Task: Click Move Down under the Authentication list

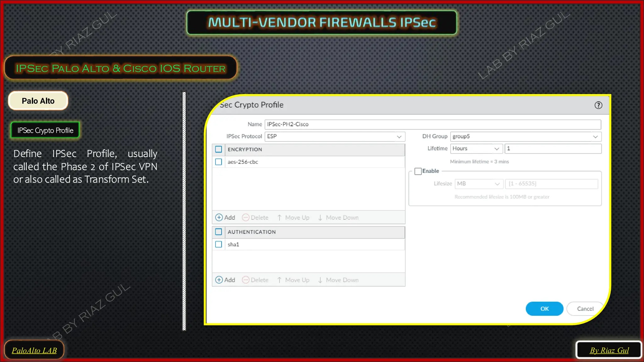Action: click(x=338, y=280)
